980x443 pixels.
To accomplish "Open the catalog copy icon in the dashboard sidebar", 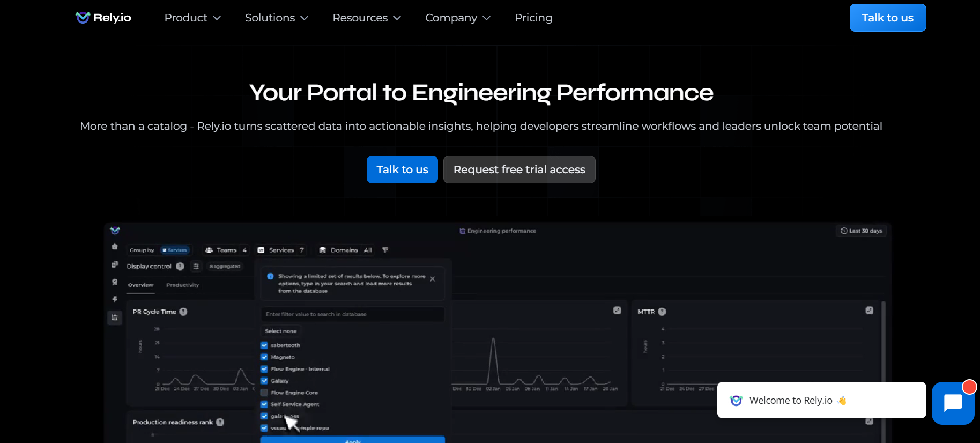I will (114, 264).
